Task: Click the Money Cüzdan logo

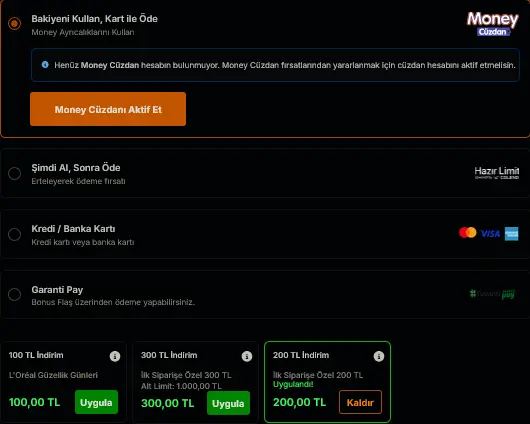Action: pyautogui.click(x=492, y=24)
